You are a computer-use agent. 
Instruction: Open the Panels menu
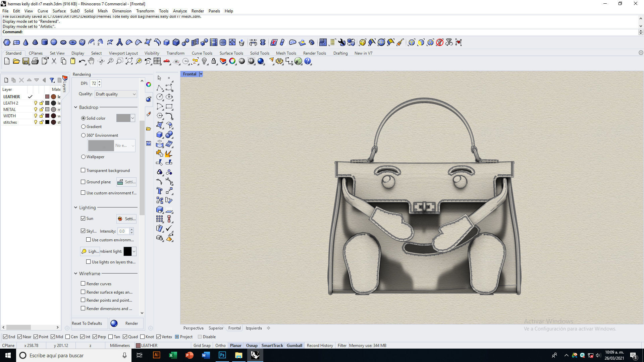pos(214,11)
